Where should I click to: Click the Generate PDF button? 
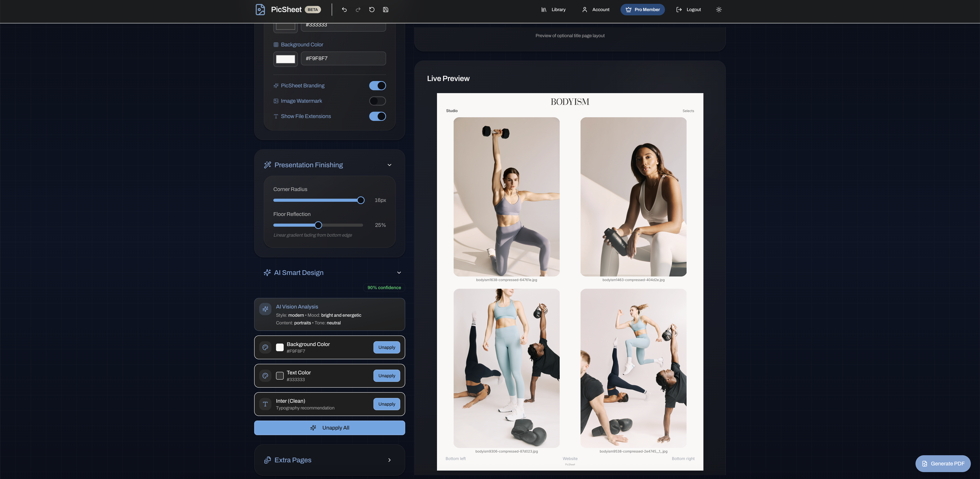943,464
